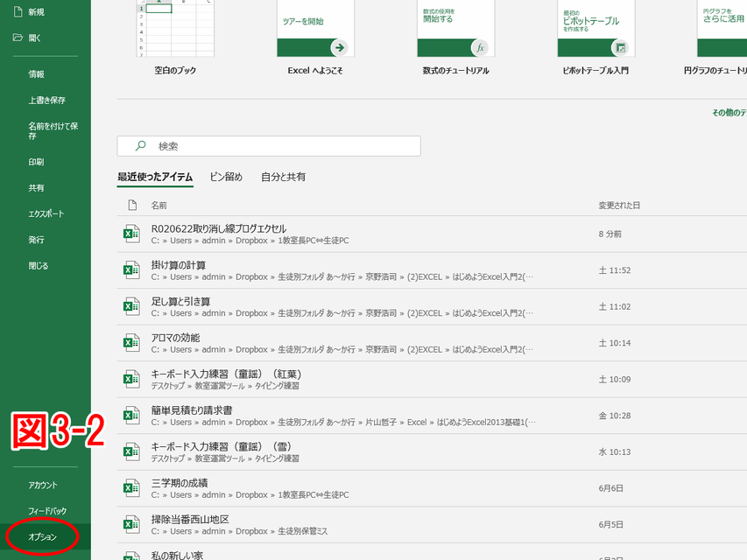The image size is (747, 560).
Task: Click the 検索 search input field
Action: coord(269,146)
